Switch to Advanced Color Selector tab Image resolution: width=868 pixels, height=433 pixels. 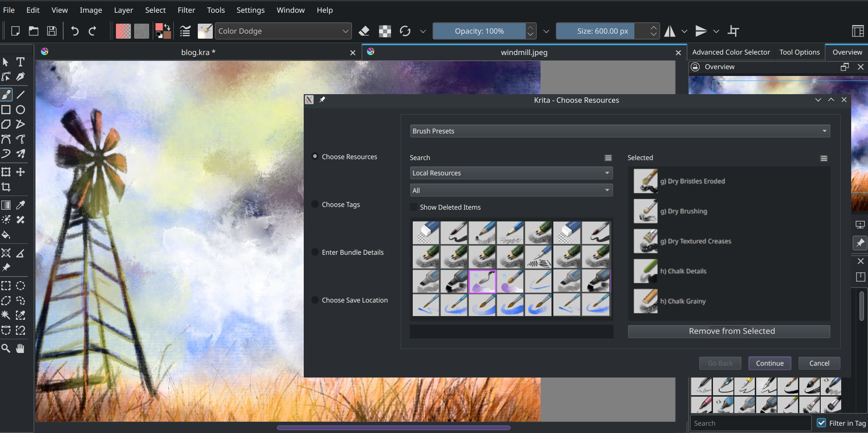coord(731,52)
